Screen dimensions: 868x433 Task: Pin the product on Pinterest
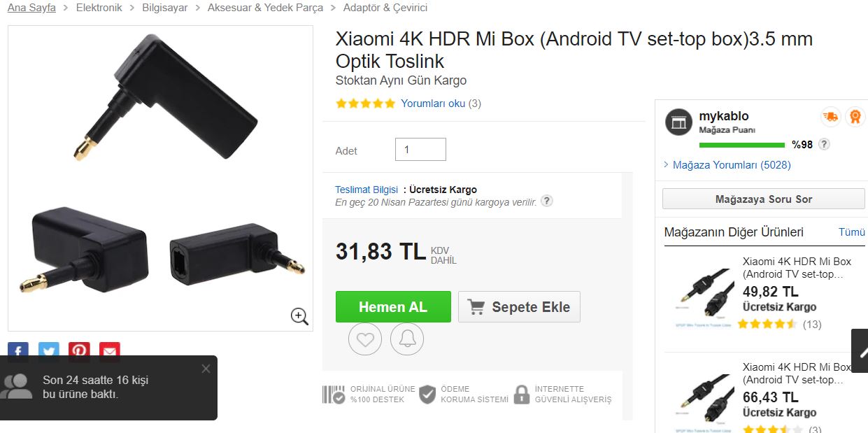point(79,349)
